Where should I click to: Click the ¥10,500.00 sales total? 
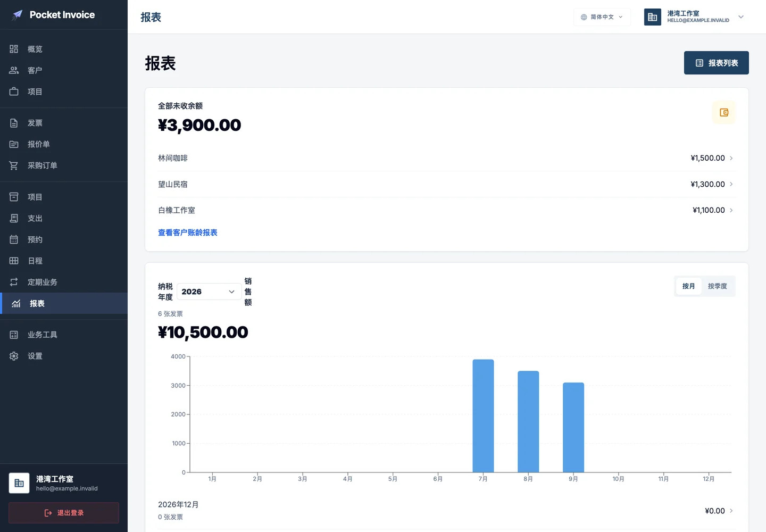point(203,332)
